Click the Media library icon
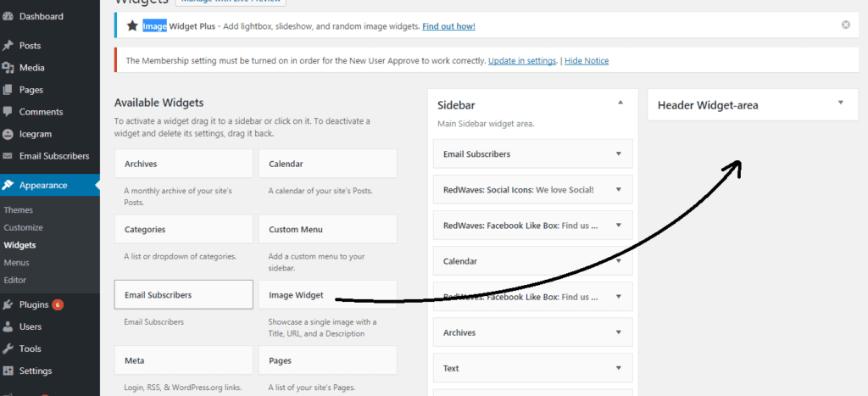The image size is (868, 396). pyautogui.click(x=8, y=68)
